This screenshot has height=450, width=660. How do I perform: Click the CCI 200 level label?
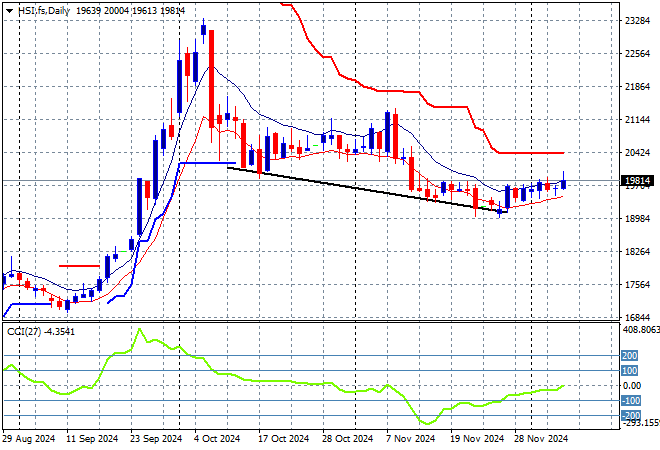click(631, 355)
